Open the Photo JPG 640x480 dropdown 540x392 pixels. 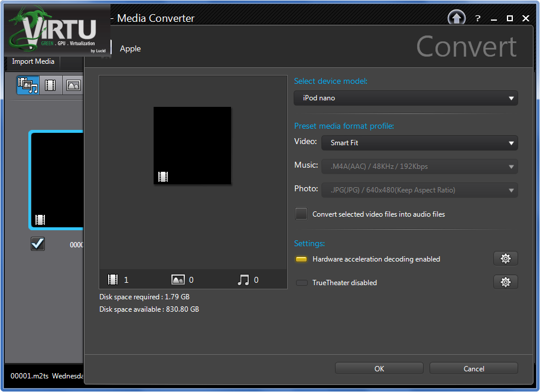click(419, 190)
